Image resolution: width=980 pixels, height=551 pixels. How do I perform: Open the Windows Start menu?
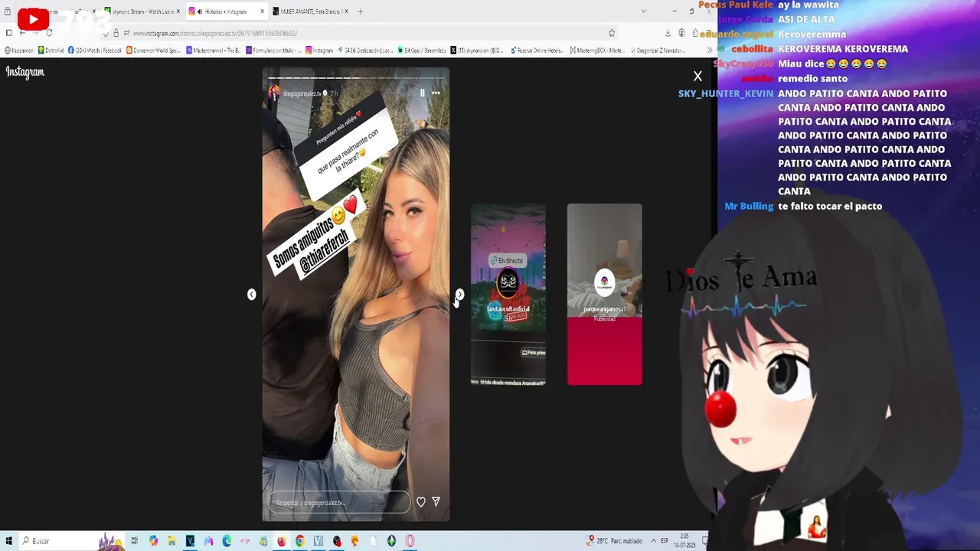(8, 541)
